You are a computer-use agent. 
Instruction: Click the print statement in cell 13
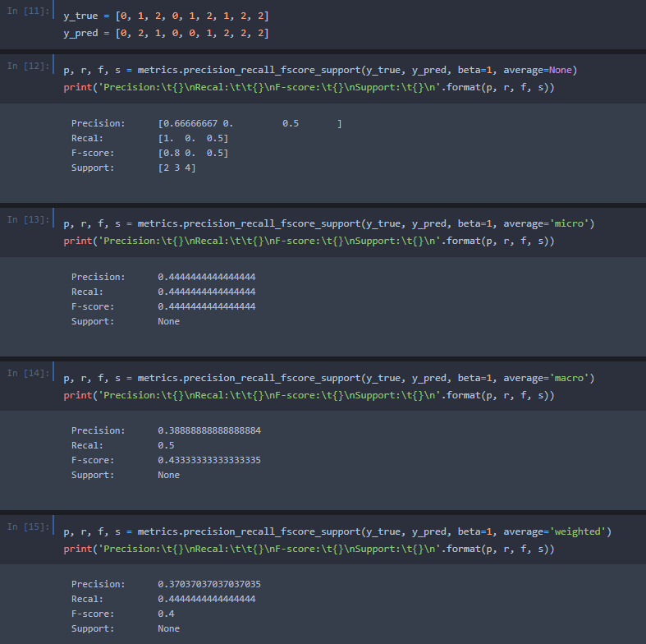pyautogui.click(x=309, y=241)
